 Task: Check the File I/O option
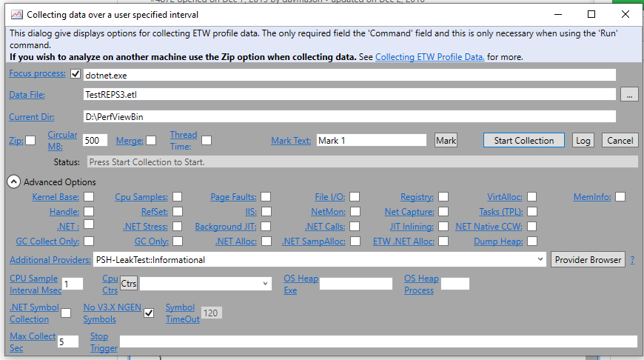click(x=355, y=197)
